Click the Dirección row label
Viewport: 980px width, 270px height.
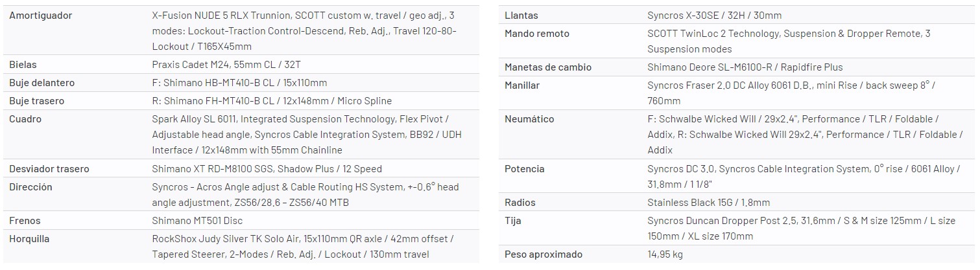(30, 187)
